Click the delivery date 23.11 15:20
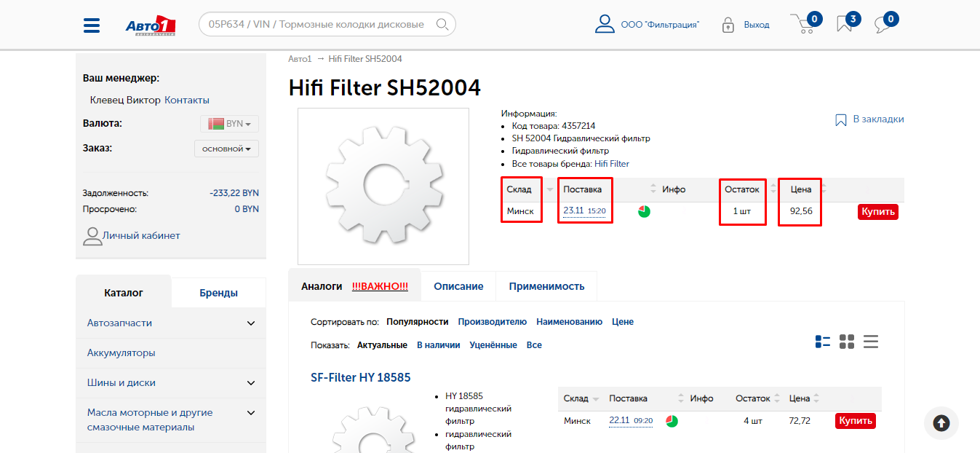Image resolution: width=980 pixels, height=453 pixels. (x=585, y=211)
